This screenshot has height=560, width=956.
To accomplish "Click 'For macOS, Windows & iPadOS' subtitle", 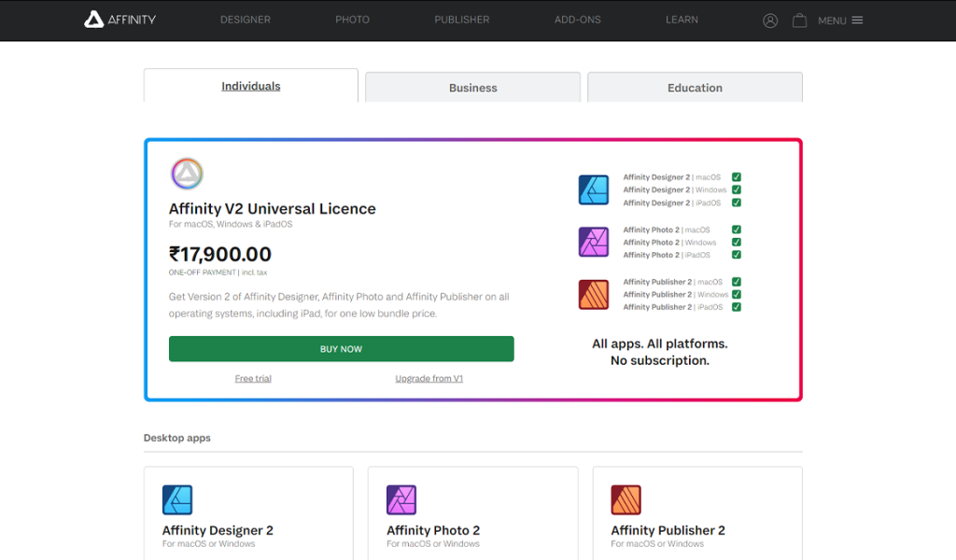I will coord(231,224).
